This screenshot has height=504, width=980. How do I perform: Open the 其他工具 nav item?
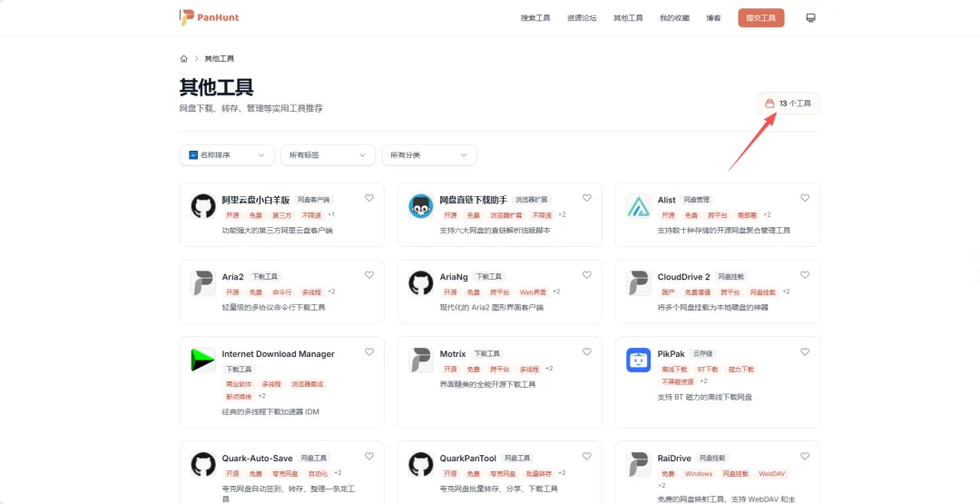pos(628,18)
